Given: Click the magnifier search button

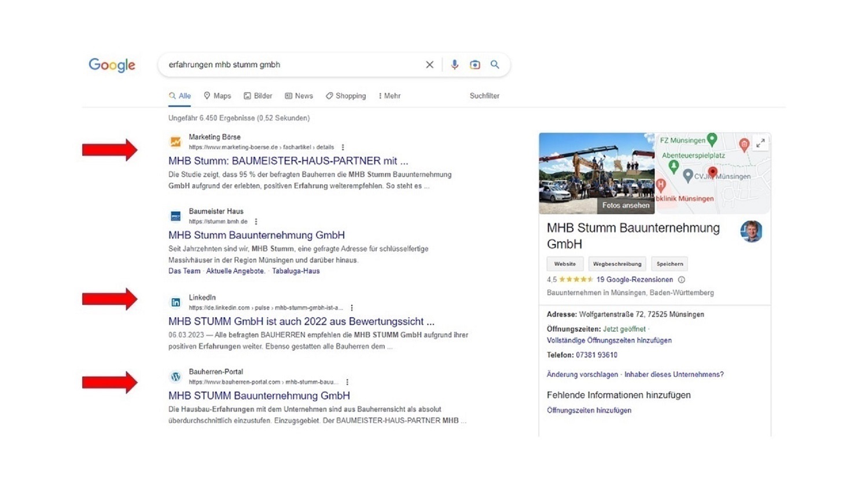Looking at the screenshot, I should tap(495, 64).
